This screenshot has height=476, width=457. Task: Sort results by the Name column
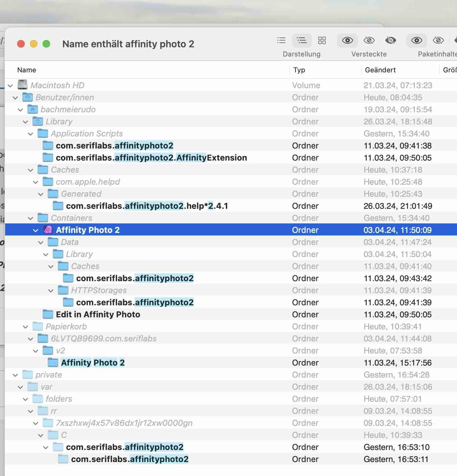pyautogui.click(x=27, y=70)
